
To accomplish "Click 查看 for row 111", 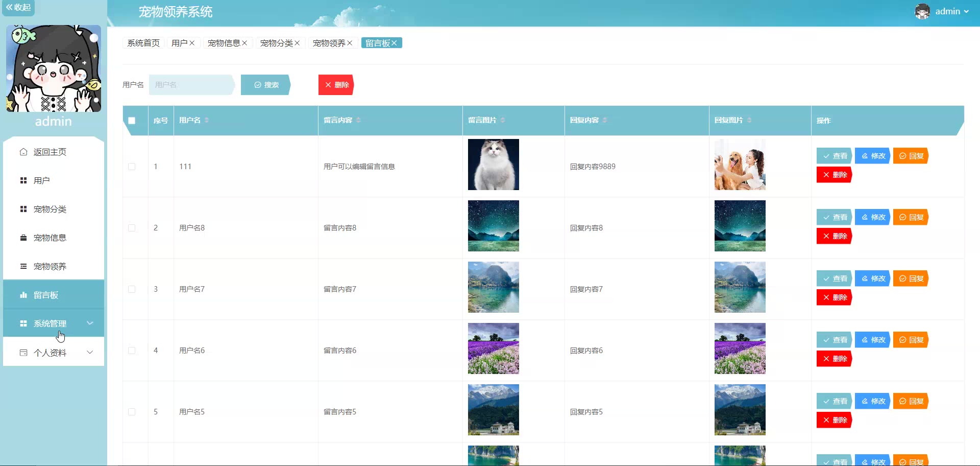I will [x=835, y=156].
